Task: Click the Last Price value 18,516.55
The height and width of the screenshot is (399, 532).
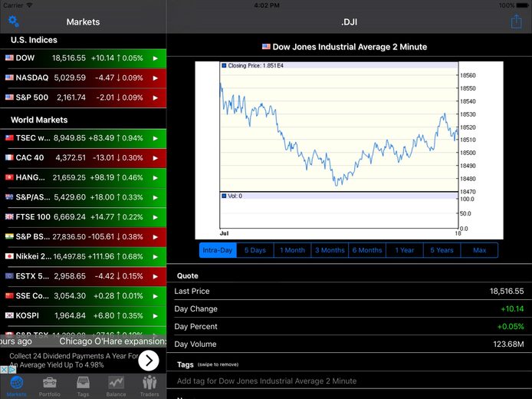Action: click(x=507, y=291)
